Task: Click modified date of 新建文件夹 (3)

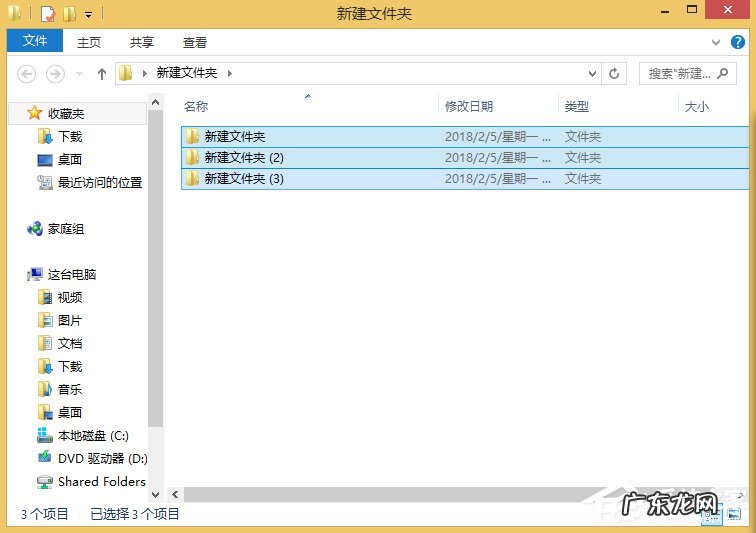Action: coord(498,179)
